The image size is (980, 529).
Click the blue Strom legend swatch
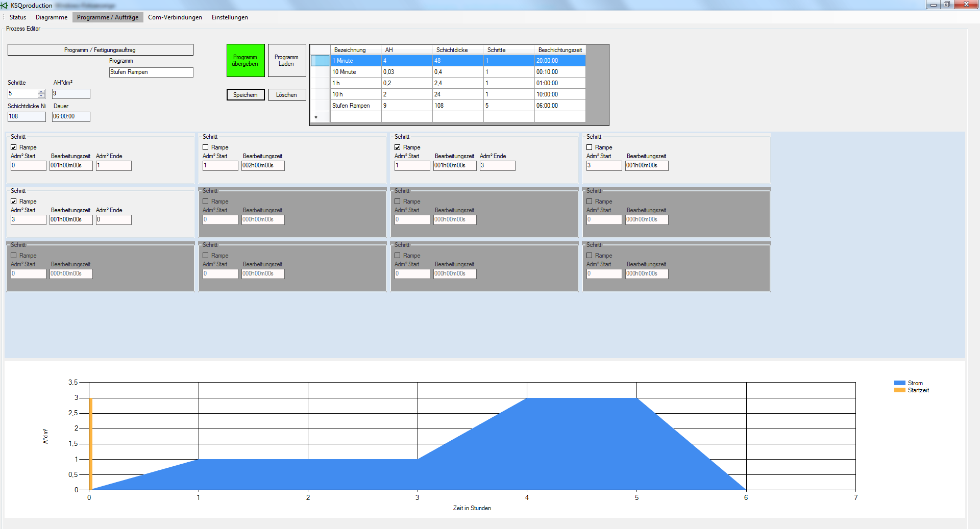click(899, 383)
